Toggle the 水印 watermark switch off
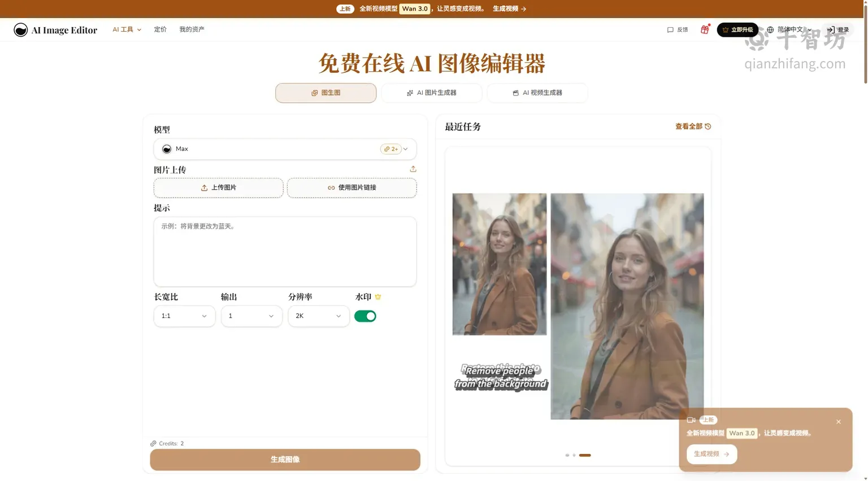 pos(365,316)
